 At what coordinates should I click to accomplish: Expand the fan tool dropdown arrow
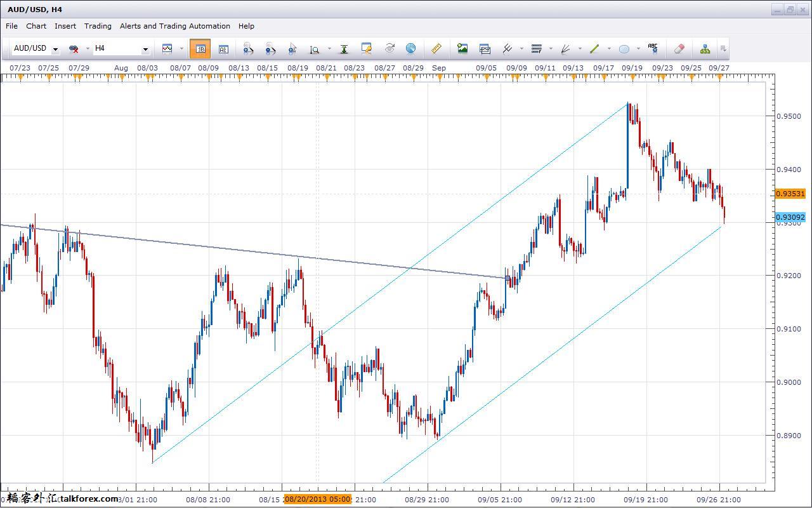580,49
